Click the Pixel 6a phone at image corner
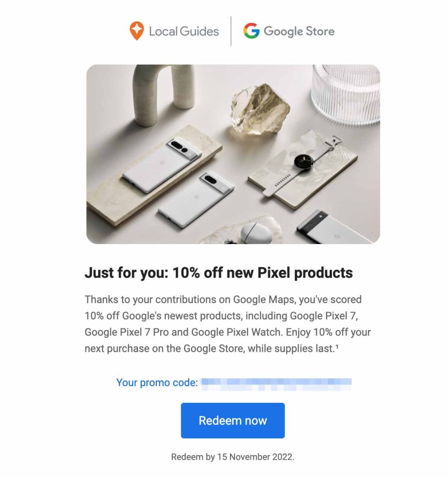 tap(333, 228)
